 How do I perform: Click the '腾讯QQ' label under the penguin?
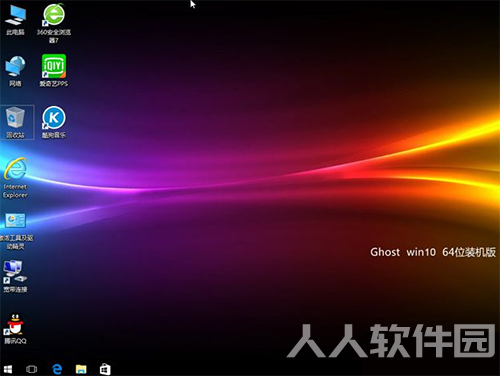(15, 341)
